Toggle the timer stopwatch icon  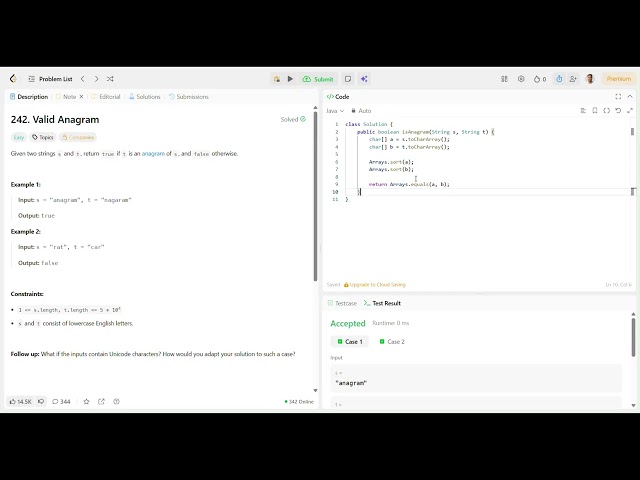(x=559, y=79)
